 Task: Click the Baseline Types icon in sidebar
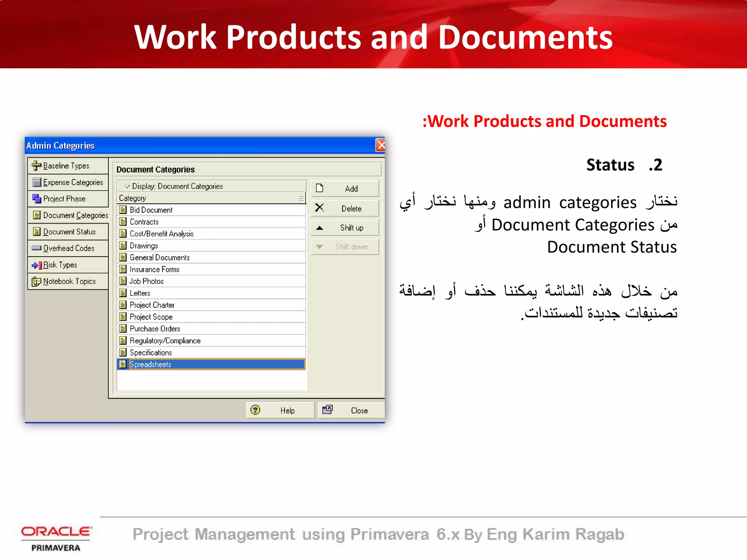36,166
